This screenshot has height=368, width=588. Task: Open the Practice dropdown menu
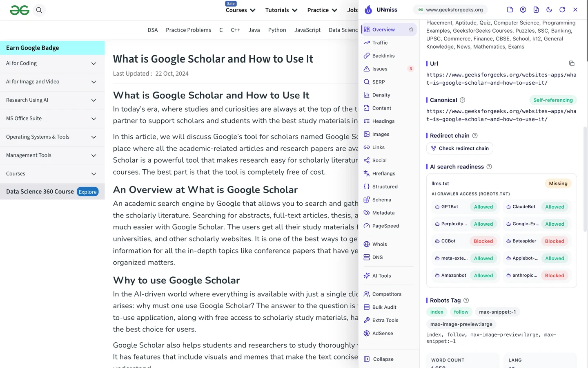click(x=322, y=10)
